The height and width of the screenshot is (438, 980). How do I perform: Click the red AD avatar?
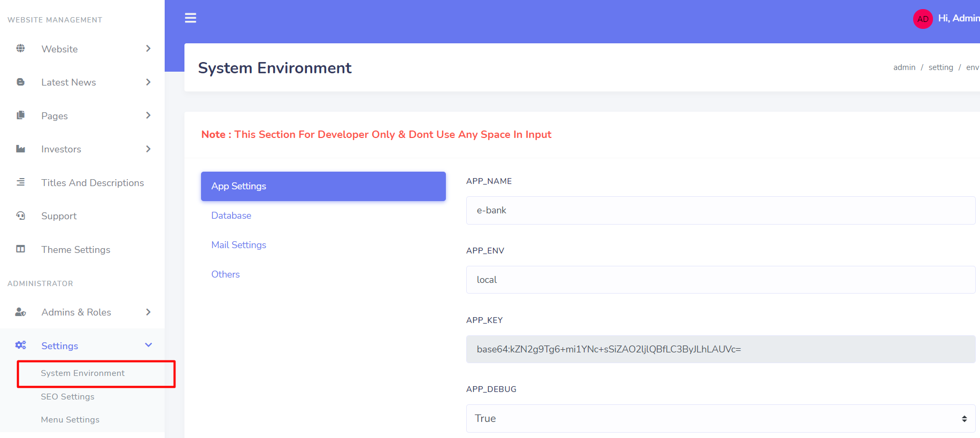coord(922,19)
